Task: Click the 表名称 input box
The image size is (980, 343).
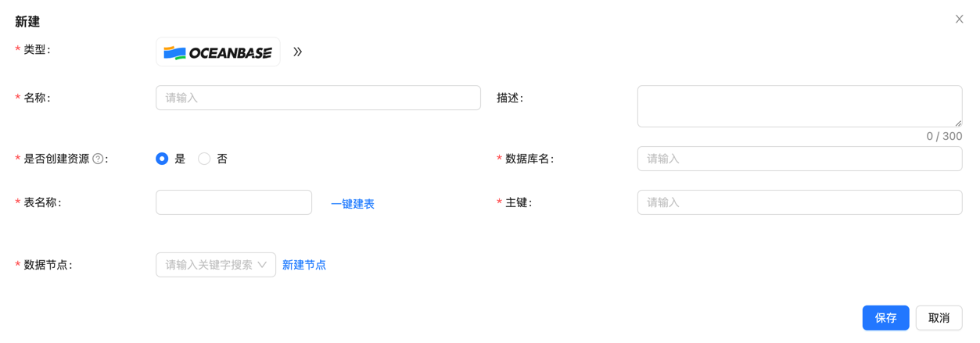Action: 234,202
